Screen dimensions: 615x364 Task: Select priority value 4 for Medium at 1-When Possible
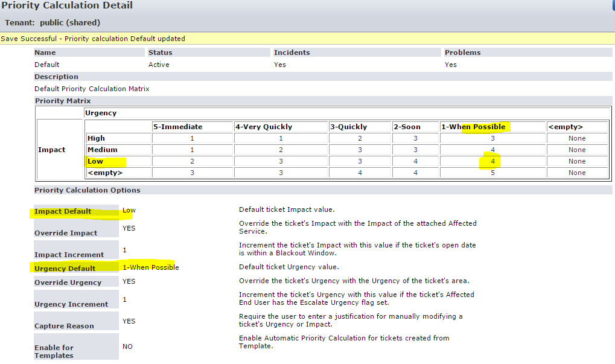pos(492,150)
